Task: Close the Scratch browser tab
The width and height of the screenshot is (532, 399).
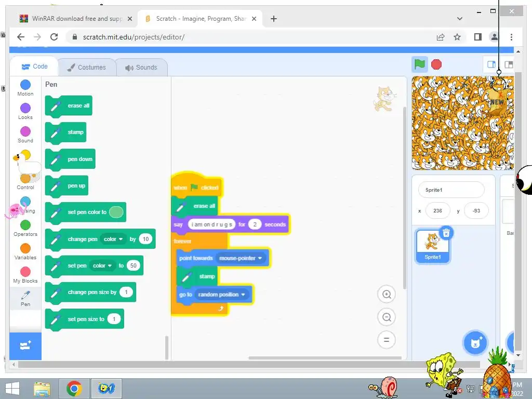Action: (254, 19)
